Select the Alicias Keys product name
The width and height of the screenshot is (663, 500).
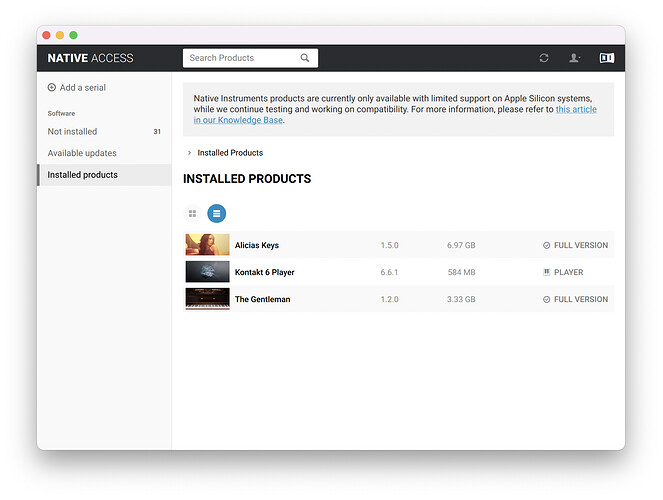[257, 245]
